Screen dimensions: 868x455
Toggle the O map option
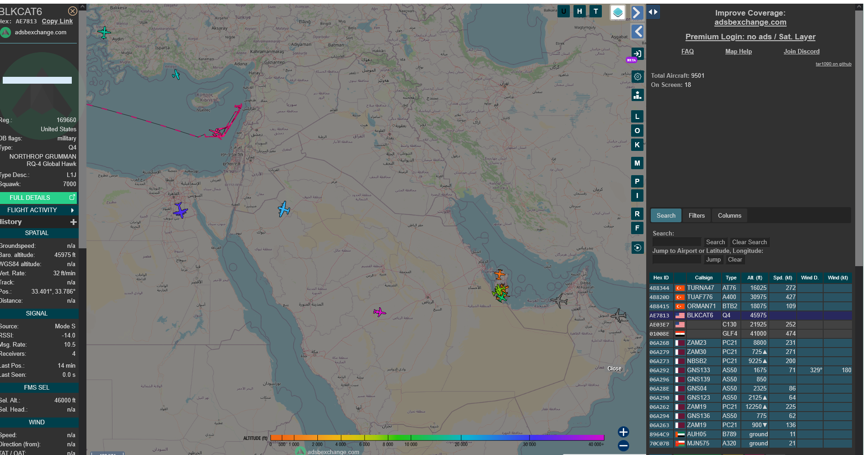637,131
